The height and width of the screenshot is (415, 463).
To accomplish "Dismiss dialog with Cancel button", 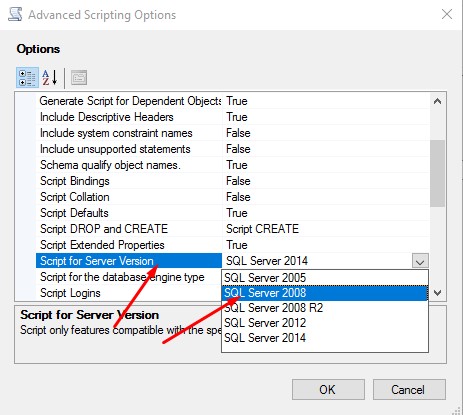I will click(409, 389).
